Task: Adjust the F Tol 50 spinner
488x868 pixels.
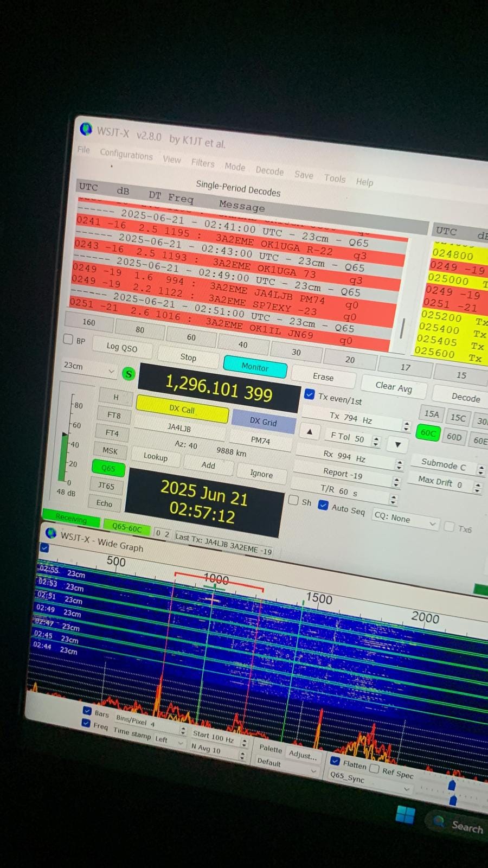Action: [376, 441]
